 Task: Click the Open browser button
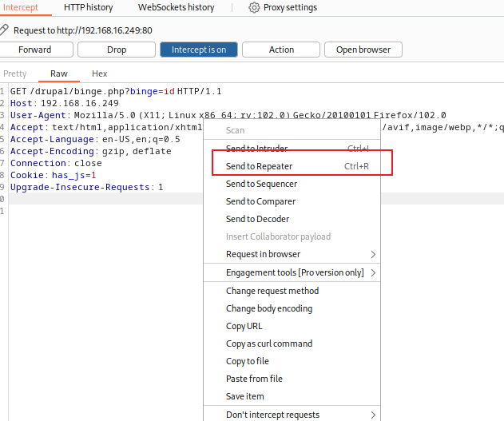(x=363, y=50)
